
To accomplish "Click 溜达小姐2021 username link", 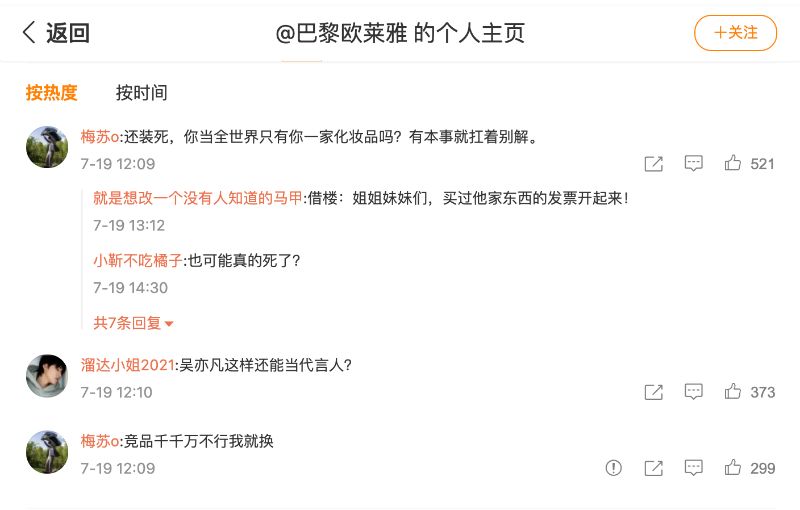I will (x=128, y=365).
